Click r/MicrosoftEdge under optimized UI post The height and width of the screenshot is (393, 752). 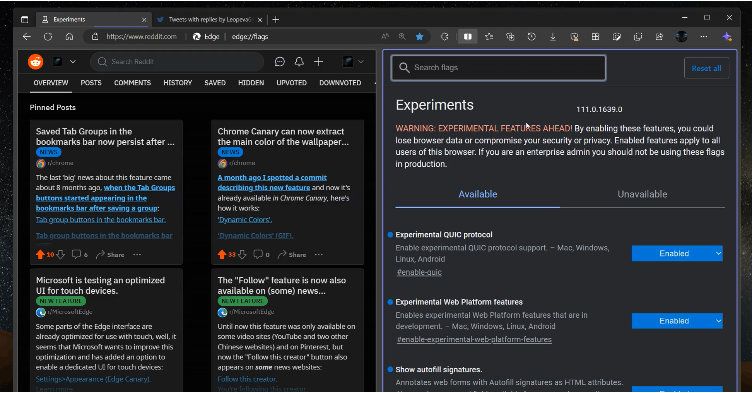[70, 312]
